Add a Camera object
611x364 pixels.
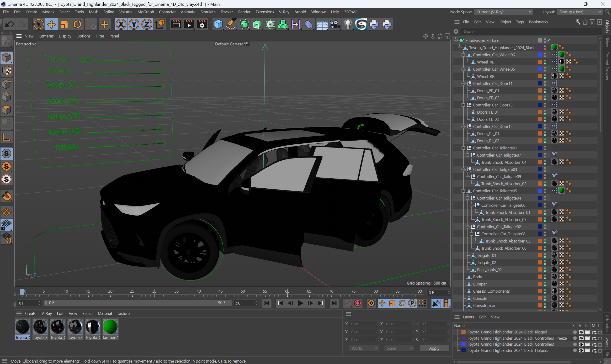[x=335, y=24]
